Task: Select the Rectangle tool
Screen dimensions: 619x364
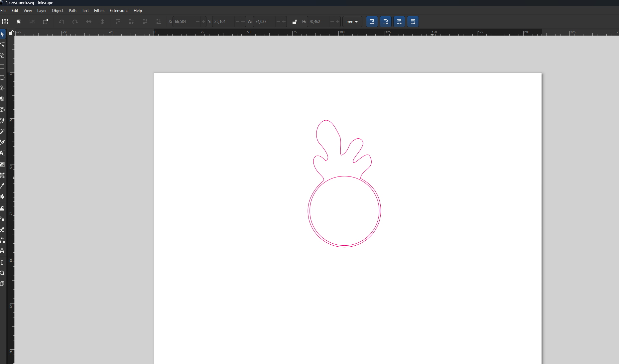Action: pos(2,67)
